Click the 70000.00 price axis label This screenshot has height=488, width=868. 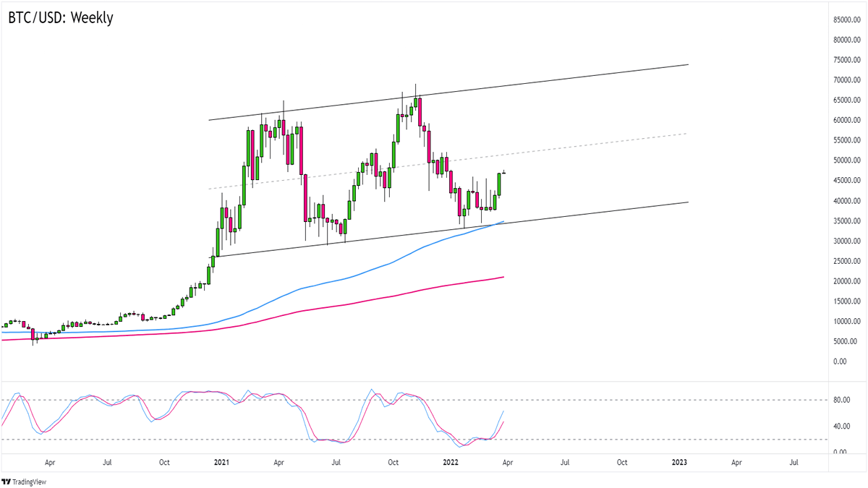846,80
